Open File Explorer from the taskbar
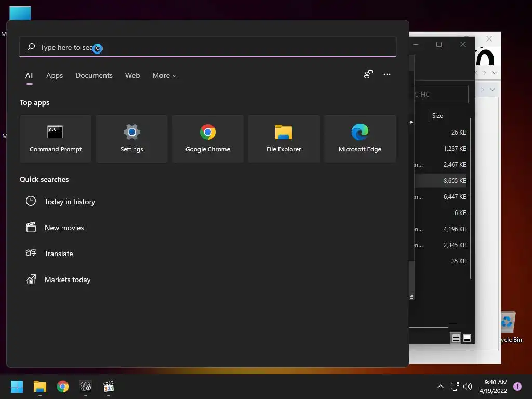This screenshot has height=399, width=532. click(x=39, y=387)
